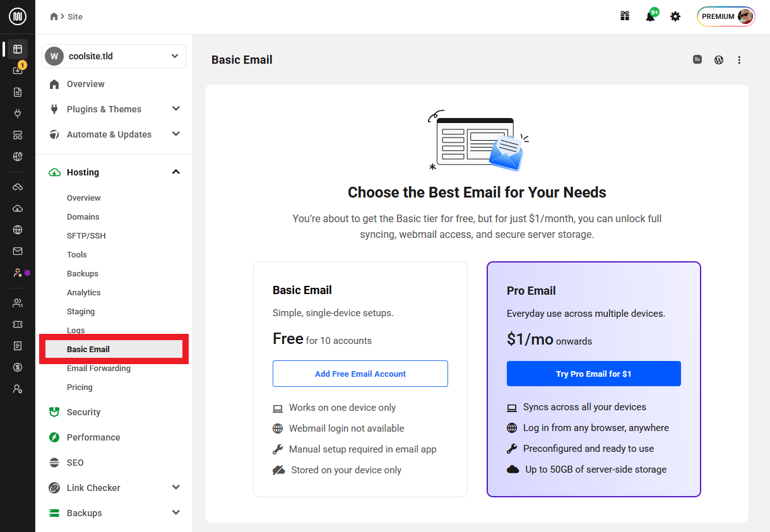The image size is (770, 532).
Task: Expand the Link Checker chevron
Action: [176, 487]
